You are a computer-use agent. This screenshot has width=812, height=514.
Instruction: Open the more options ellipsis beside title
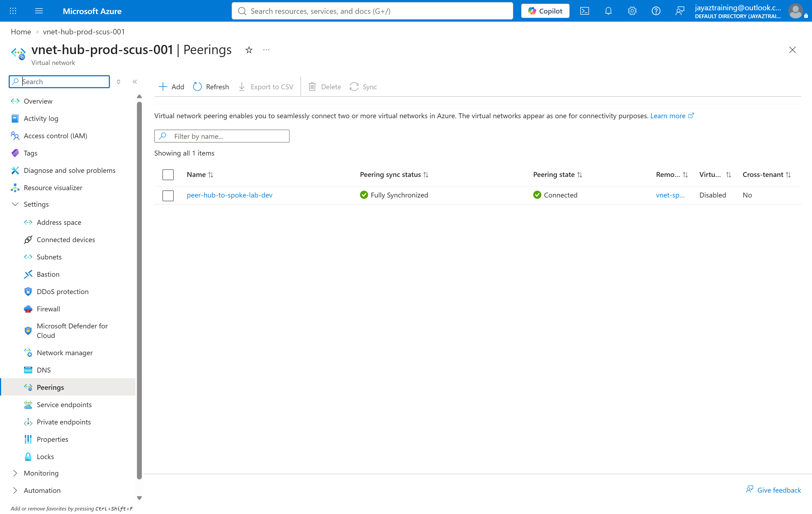pyautogui.click(x=266, y=50)
